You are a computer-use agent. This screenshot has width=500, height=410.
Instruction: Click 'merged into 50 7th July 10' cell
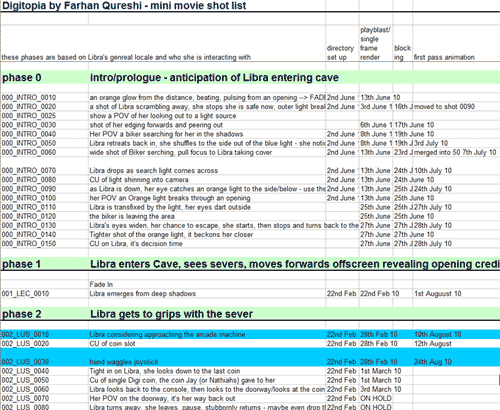tap(455, 152)
